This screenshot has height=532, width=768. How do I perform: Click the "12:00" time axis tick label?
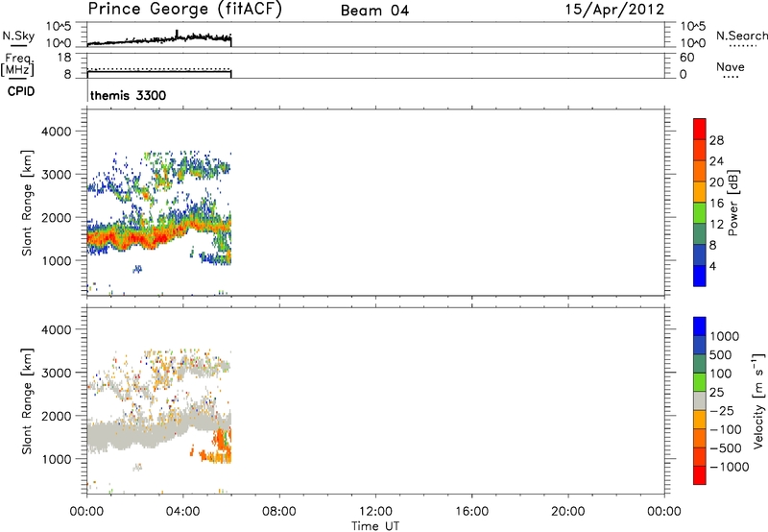375,512
